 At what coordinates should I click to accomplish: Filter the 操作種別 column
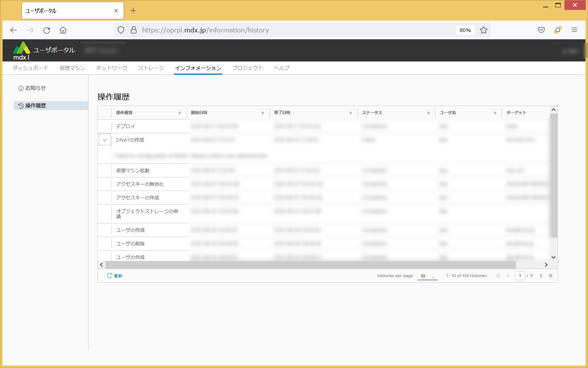click(x=180, y=113)
